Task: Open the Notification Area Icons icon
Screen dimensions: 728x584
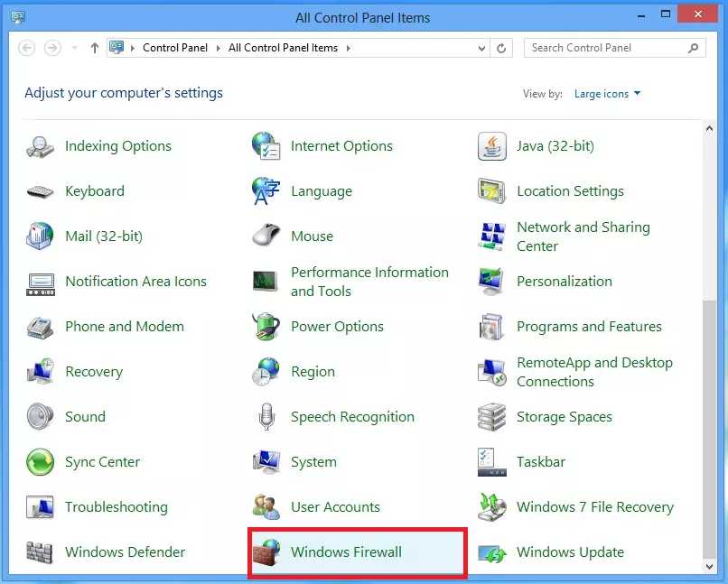Action: (41, 284)
